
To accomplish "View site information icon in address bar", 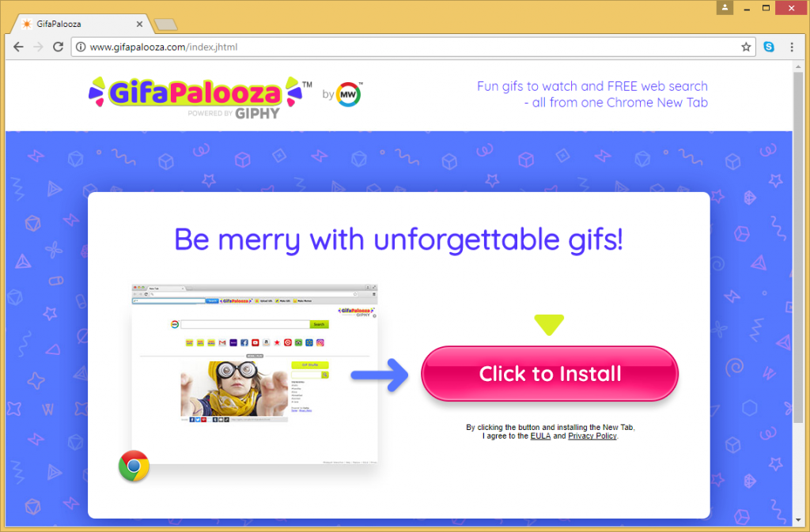I will (x=81, y=47).
